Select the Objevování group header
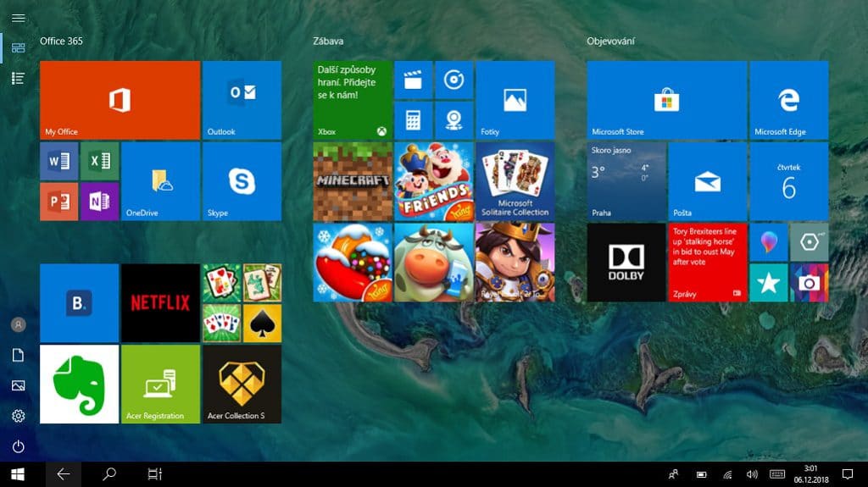Viewport: 868px width, 487px height. click(610, 41)
